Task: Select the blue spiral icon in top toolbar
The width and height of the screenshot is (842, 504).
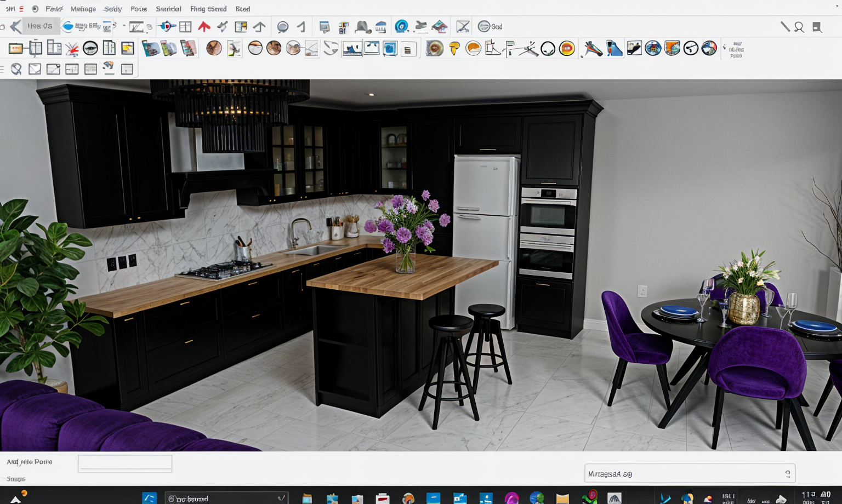Action: point(401,26)
